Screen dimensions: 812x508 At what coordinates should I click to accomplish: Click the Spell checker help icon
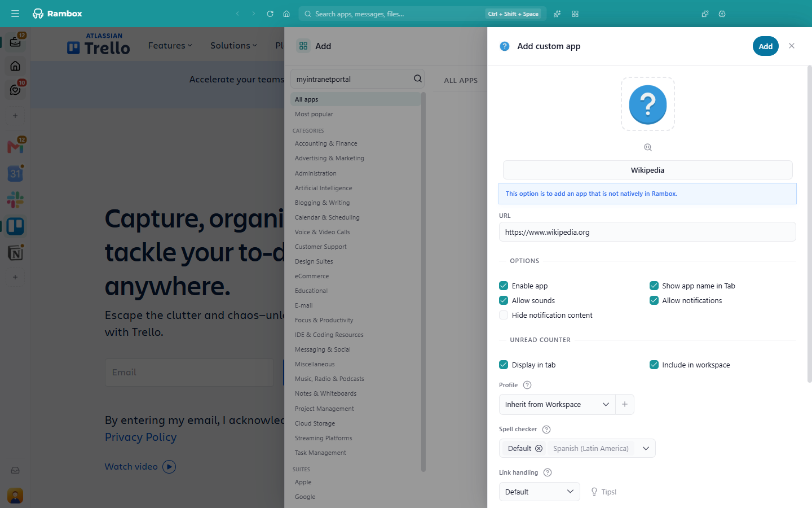pos(546,430)
